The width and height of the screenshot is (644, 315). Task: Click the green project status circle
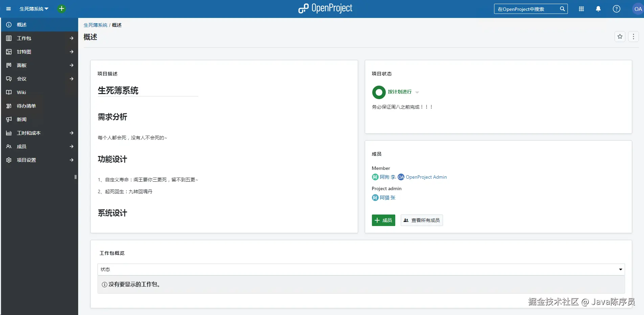click(379, 92)
